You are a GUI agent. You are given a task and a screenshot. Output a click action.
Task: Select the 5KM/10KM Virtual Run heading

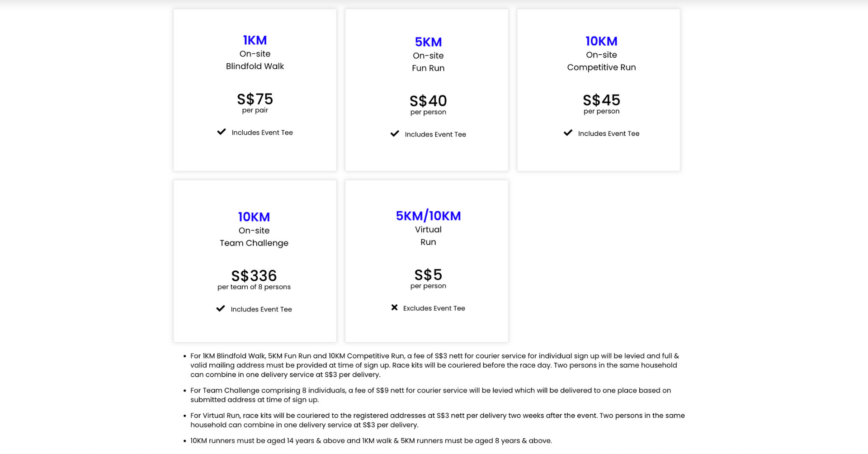point(428,216)
